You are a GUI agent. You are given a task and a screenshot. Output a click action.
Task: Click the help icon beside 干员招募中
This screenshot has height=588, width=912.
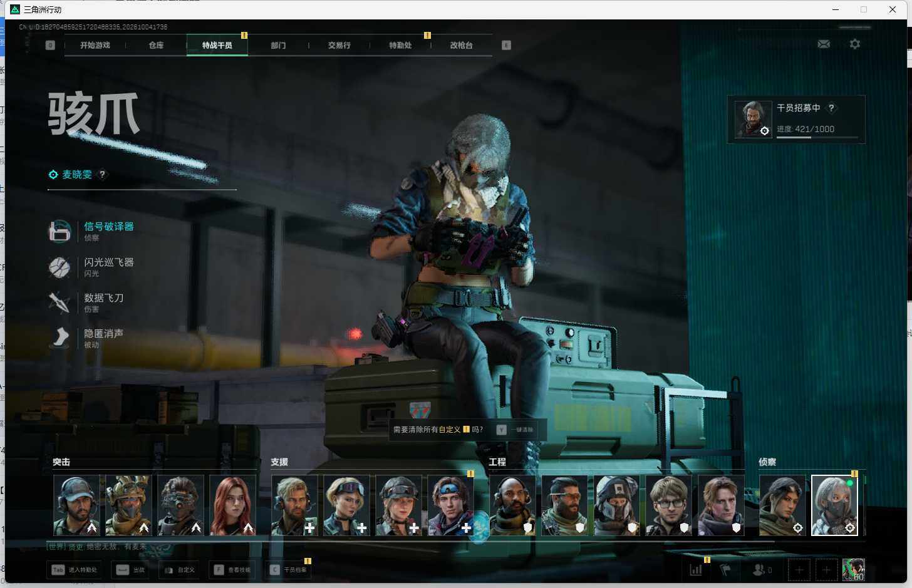(x=831, y=108)
